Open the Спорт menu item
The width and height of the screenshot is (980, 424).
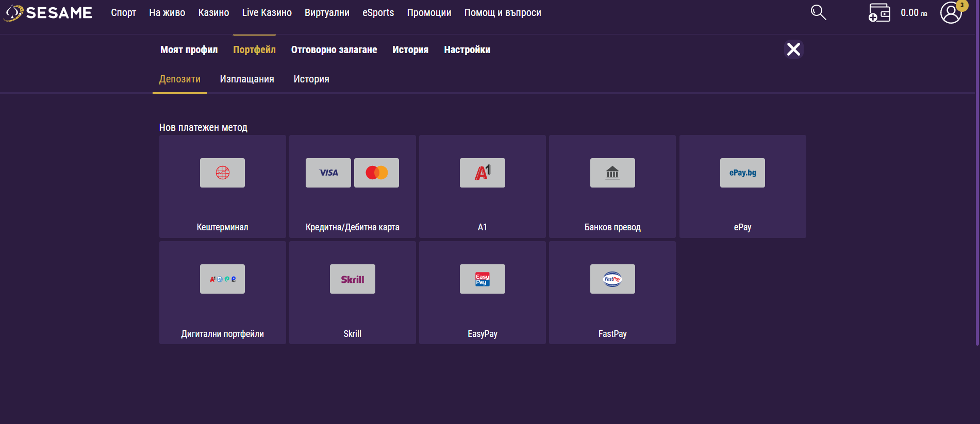[124, 13]
